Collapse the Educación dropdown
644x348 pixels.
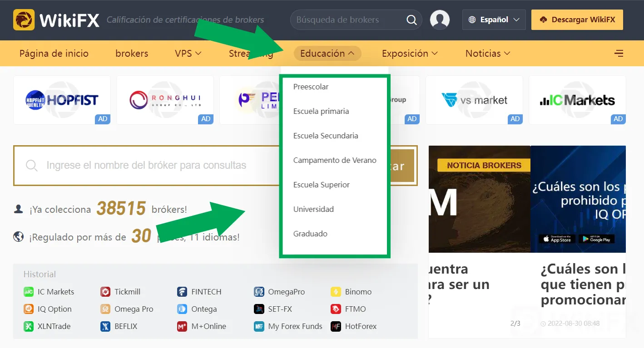pyautogui.click(x=327, y=54)
